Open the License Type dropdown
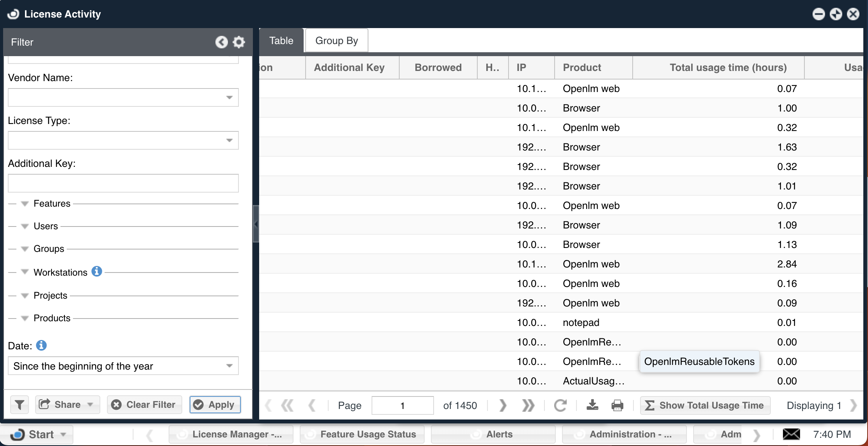Viewport: 868px width, 446px height. pyautogui.click(x=229, y=140)
